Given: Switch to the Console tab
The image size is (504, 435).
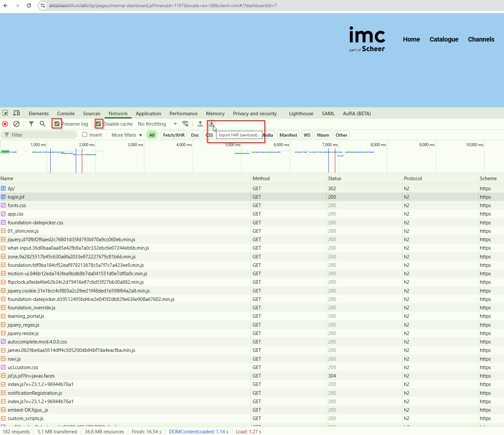Looking at the screenshot, I should [x=66, y=113].
